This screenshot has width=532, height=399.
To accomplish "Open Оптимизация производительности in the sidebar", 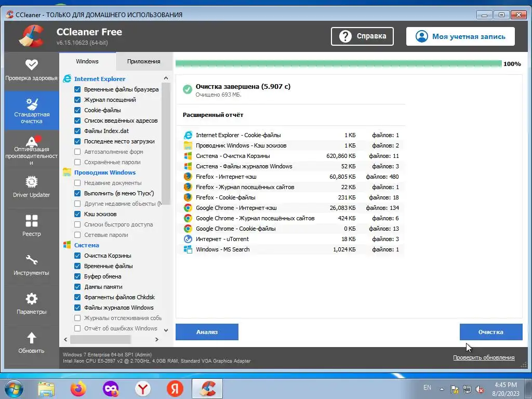I will (x=32, y=150).
